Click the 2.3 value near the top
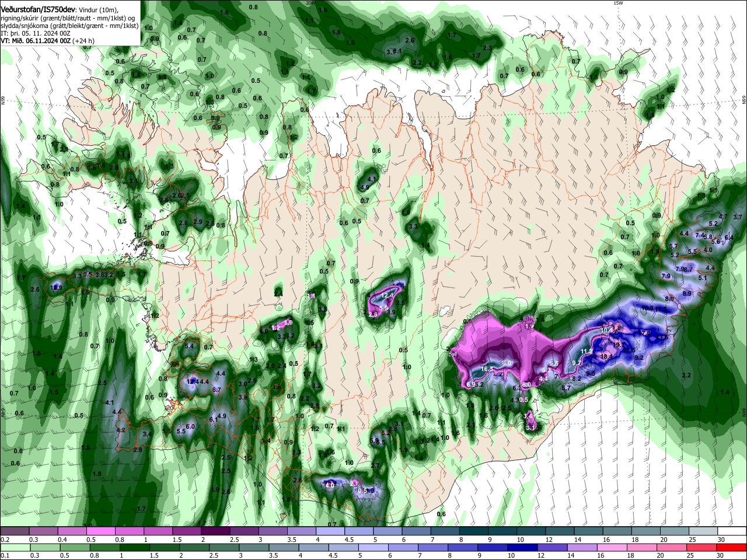Viewport: 747px width, 560px height. point(487,48)
